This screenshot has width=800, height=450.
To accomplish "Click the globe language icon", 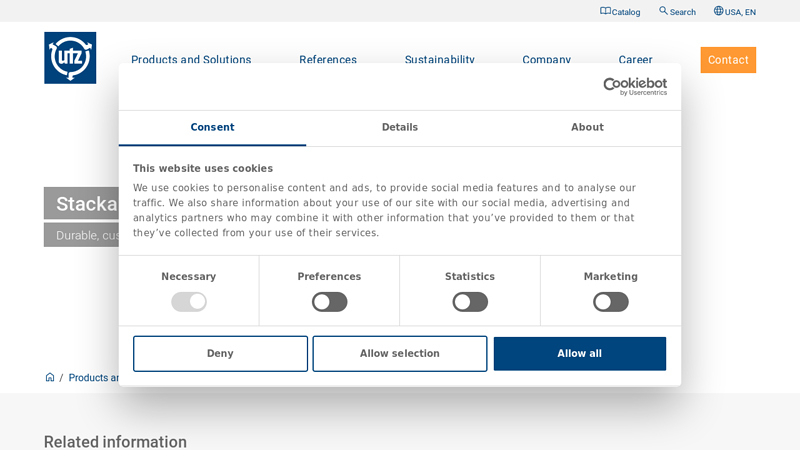I will [718, 11].
